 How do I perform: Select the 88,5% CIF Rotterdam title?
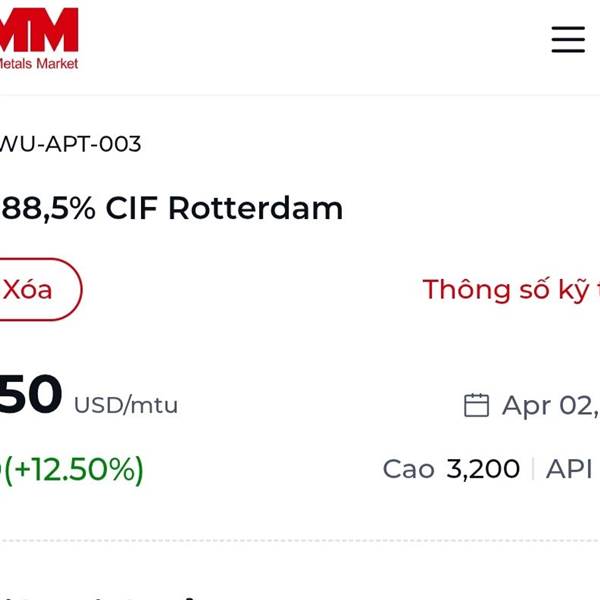tap(171, 208)
